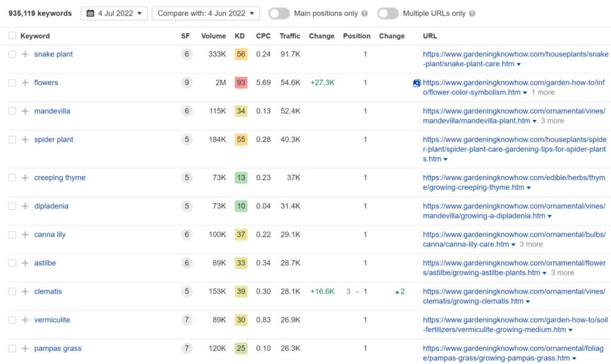Expand URL dropdown arrow for growing-creeping-thyme.htm
Screen dimensions: 611x364
click(x=529, y=188)
